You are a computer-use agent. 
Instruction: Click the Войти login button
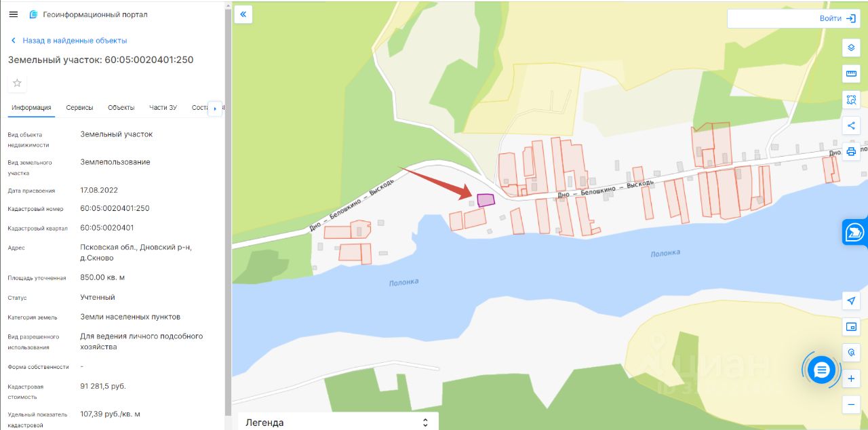[x=838, y=19]
